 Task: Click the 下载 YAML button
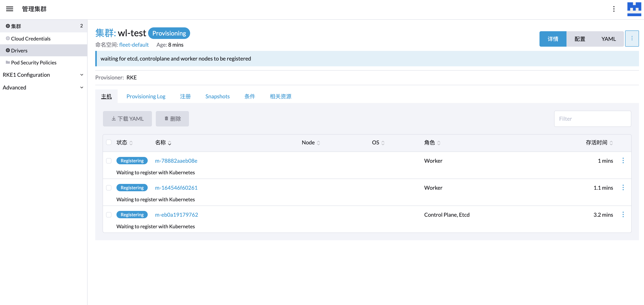[127, 119]
